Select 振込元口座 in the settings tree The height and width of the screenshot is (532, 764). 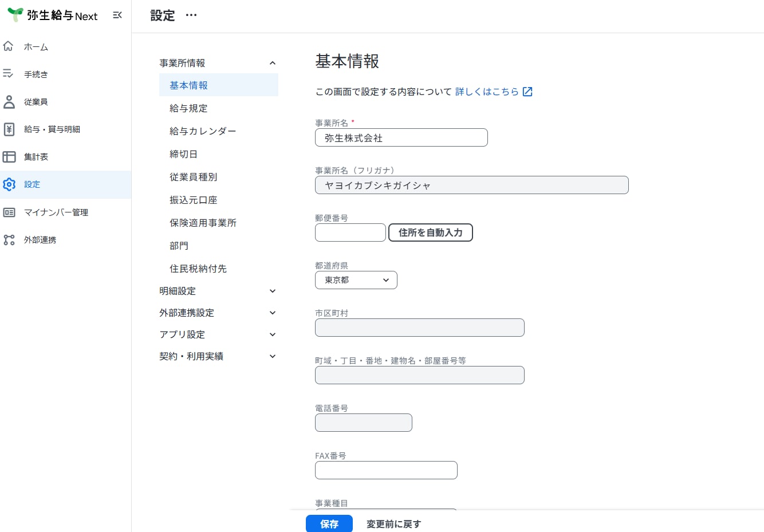point(219,200)
